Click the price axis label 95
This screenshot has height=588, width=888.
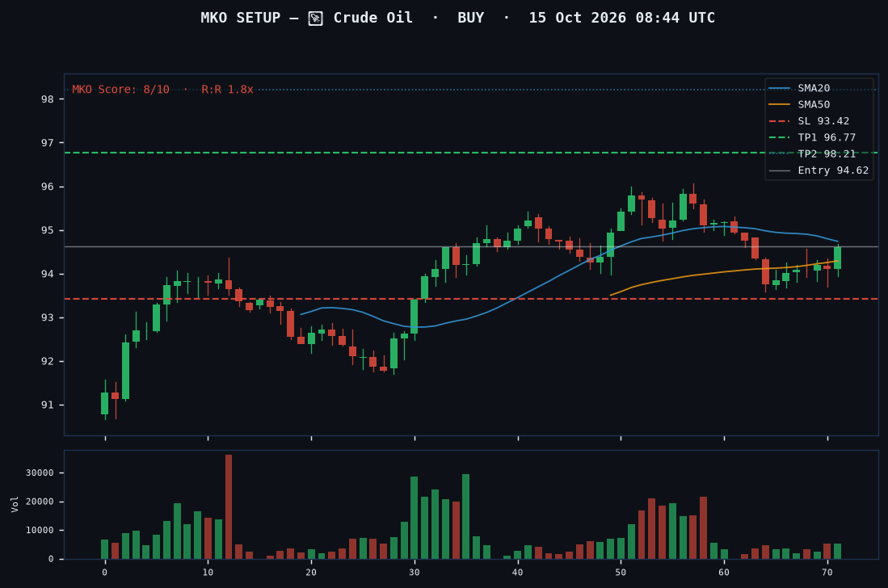point(48,230)
